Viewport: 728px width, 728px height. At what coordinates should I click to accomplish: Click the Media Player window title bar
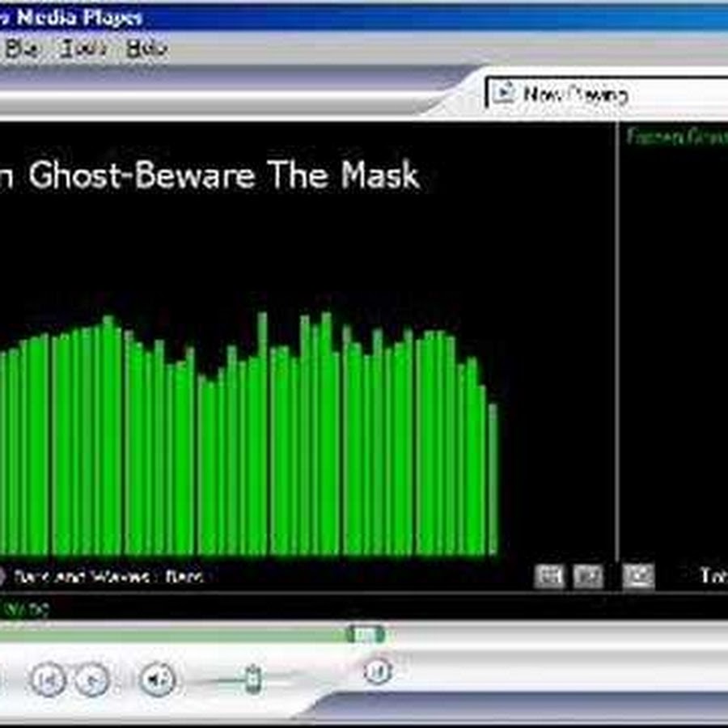pos(364,18)
